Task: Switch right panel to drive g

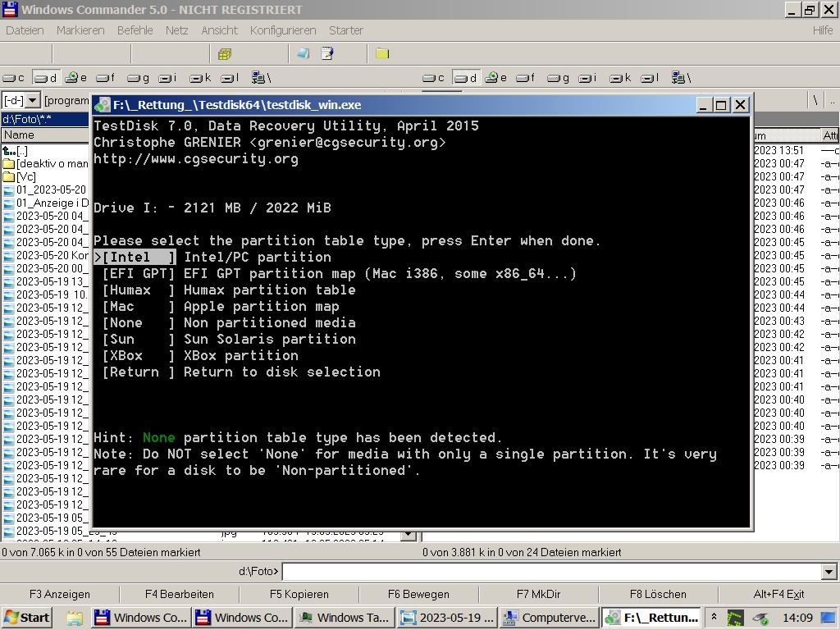Action: tap(558, 78)
